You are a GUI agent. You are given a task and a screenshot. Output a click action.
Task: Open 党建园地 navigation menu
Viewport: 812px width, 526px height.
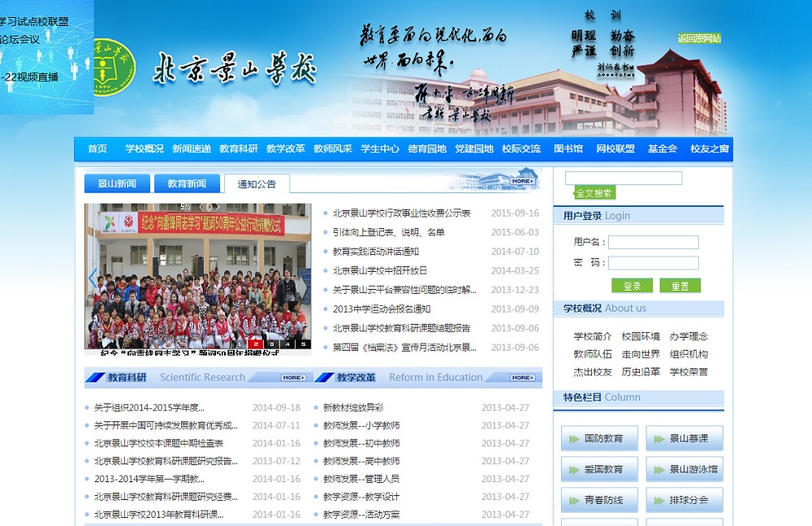pos(474,149)
